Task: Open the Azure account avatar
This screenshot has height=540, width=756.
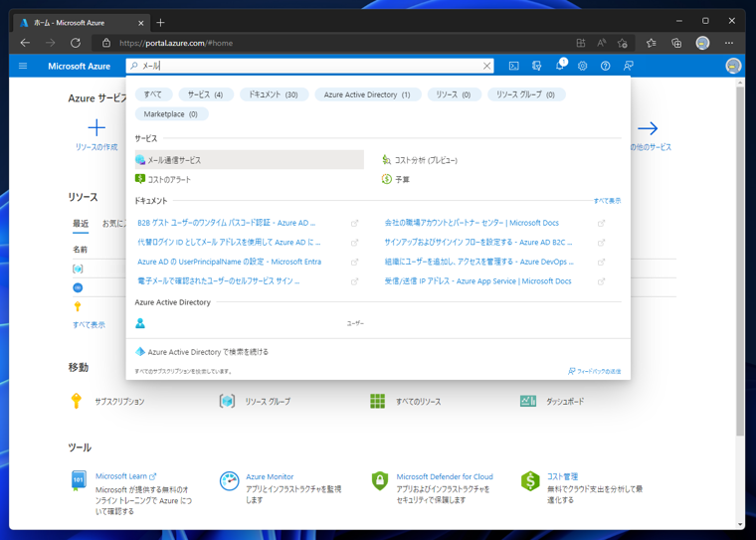Action: [733, 66]
